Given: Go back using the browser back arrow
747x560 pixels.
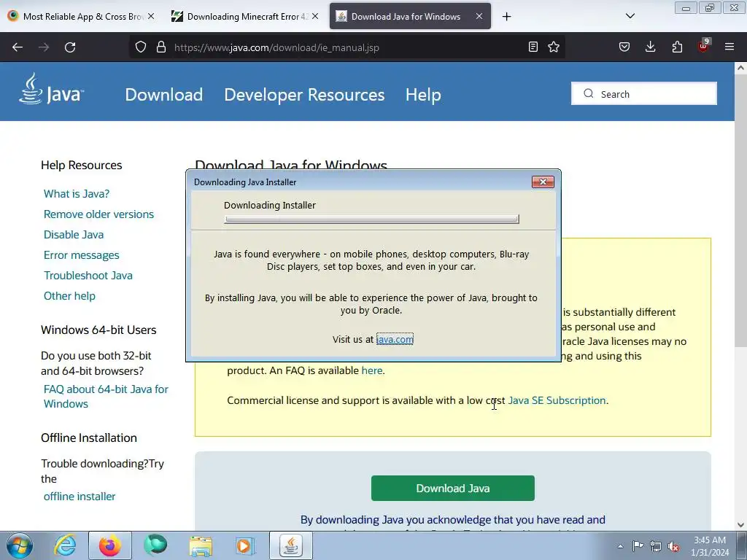Looking at the screenshot, I should point(18,47).
